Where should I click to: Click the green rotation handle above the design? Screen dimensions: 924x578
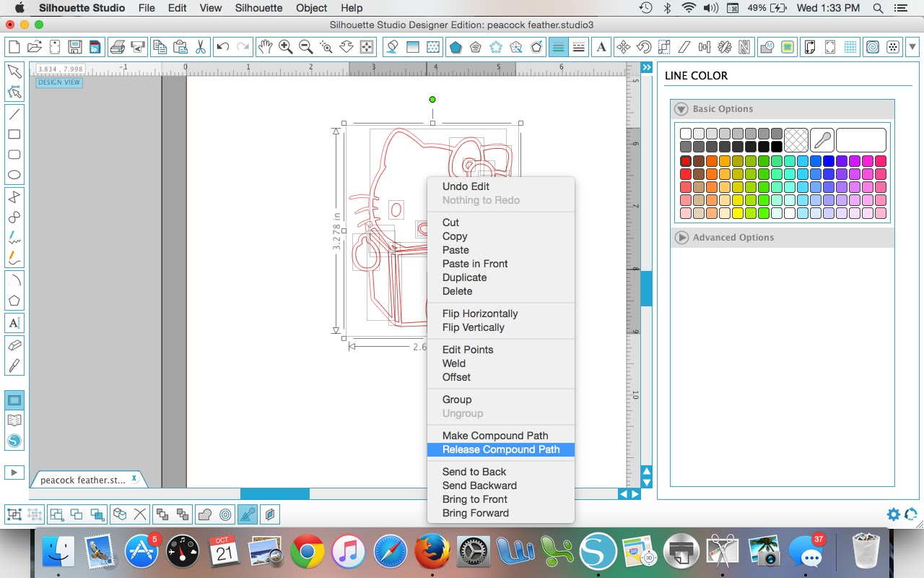pyautogui.click(x=432, y=100)
